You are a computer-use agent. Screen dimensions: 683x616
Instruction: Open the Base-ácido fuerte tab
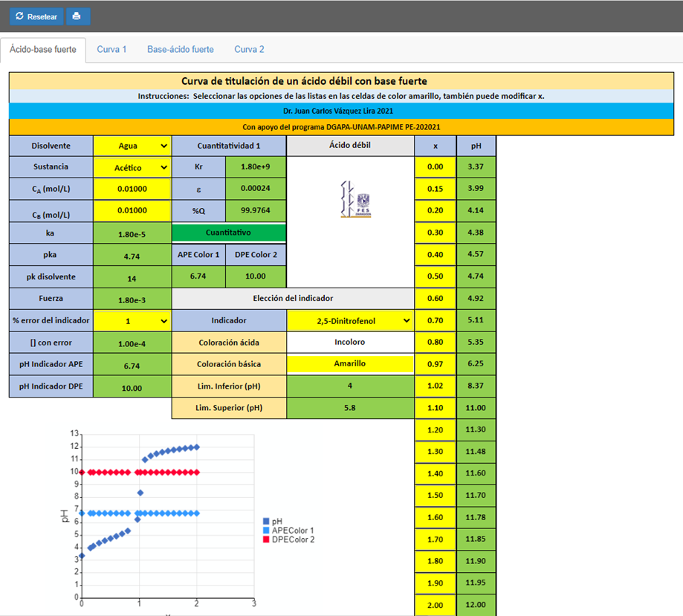pyautogui.click(x=180, y=50)
